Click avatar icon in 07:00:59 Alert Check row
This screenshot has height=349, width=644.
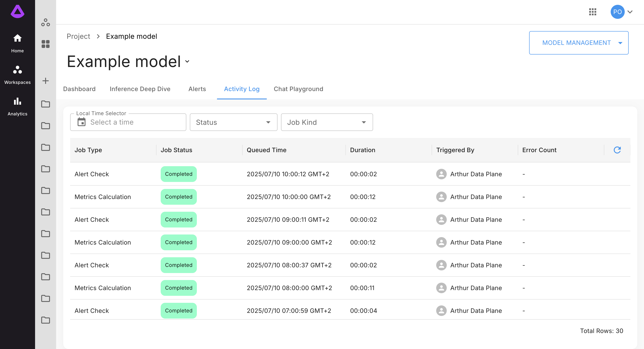(x=441, y=310)
